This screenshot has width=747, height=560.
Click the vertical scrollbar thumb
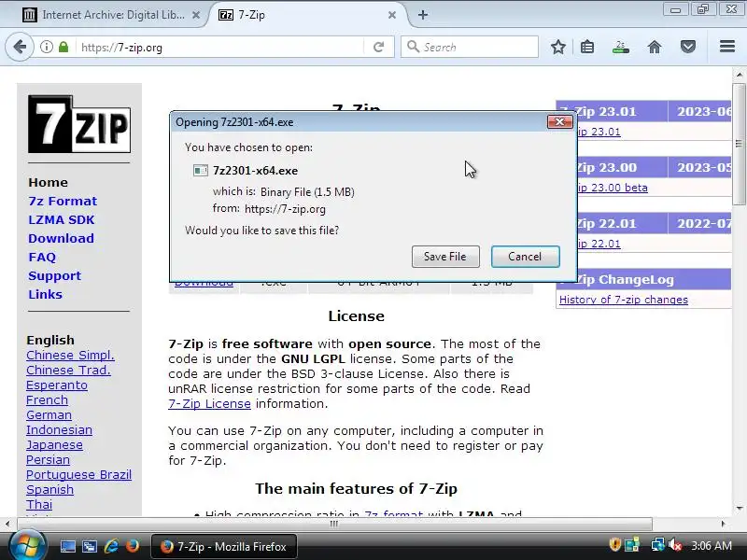coord(739,144)
